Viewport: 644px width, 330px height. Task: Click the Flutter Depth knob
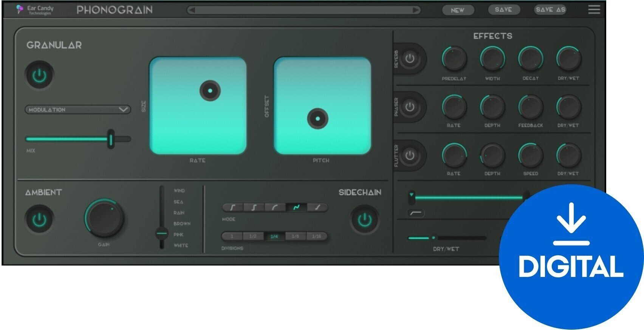(x=492, y=156)
